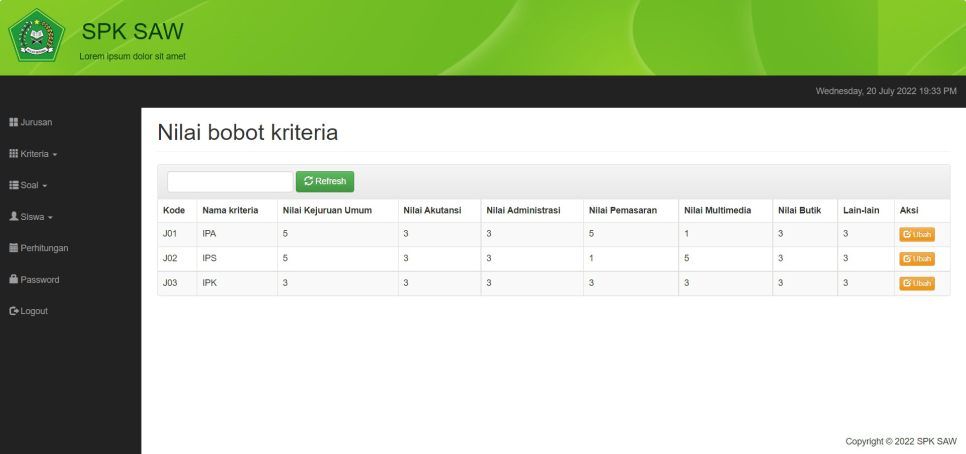Expand the Siswa dropdown caret
Image resolution: width=966 pixels, height=454 pixels.
[50, 217]
